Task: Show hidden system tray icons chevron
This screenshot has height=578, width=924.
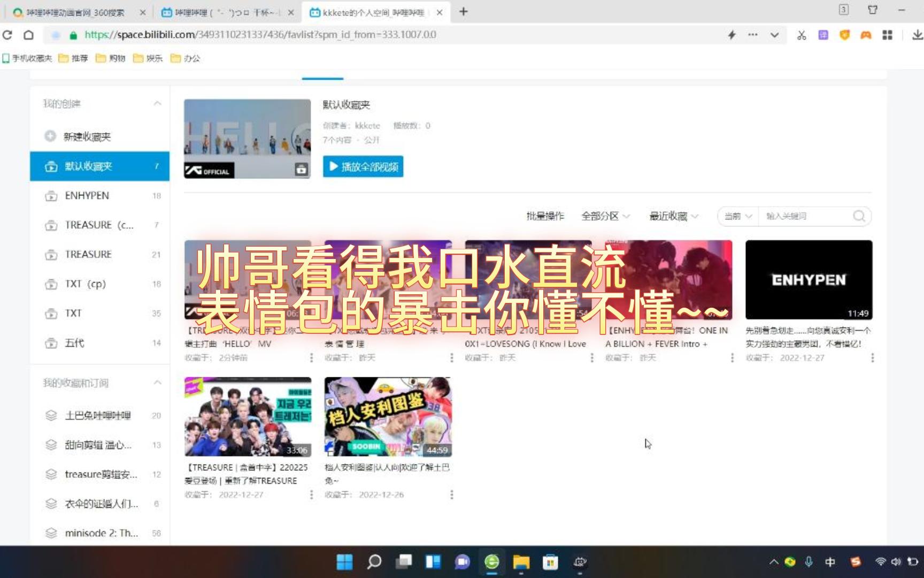Action: click(x=773, y=562)
